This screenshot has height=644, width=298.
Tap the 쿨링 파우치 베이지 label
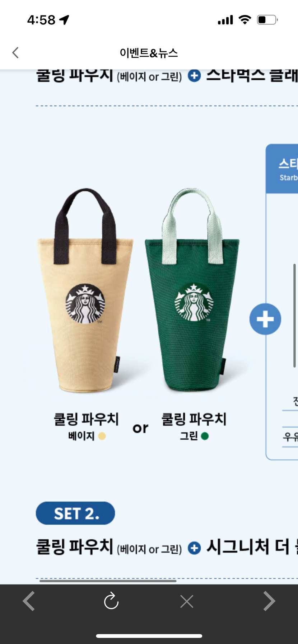coord(86,427)
